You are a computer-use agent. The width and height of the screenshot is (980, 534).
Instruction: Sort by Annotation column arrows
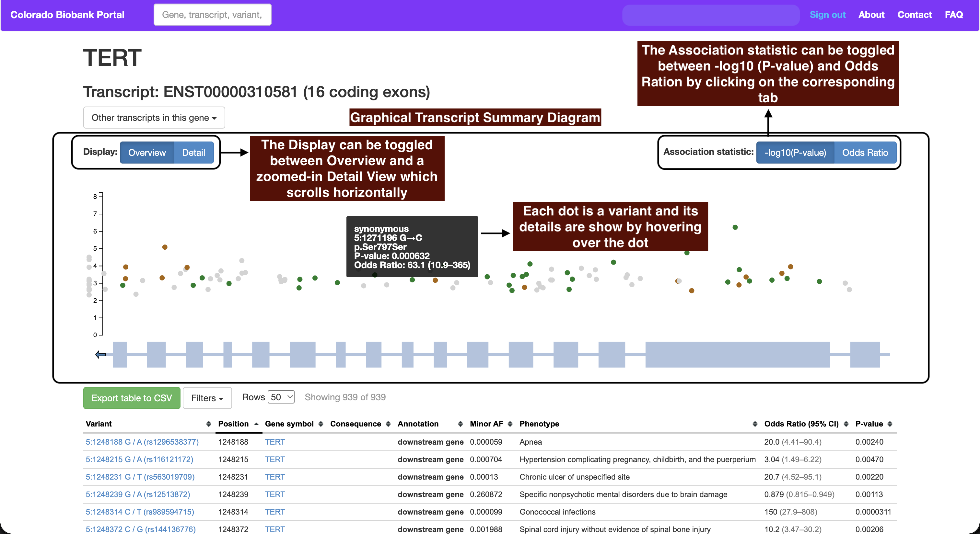(x=460, y=424)
